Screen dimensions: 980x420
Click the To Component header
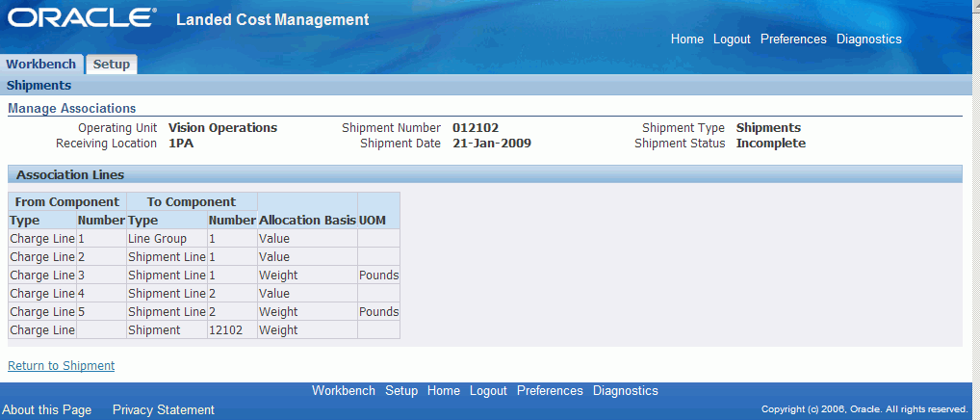tap(192, 202)
